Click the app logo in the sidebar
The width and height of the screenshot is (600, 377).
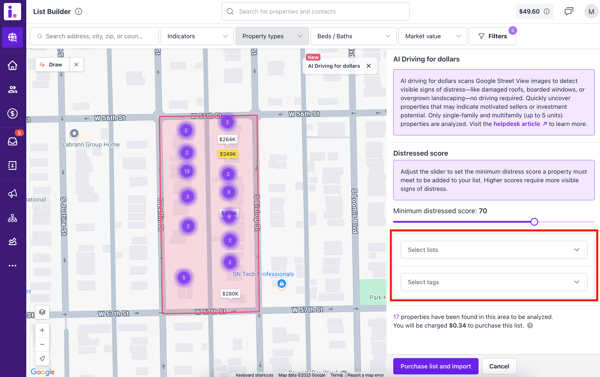[x=12, y=11]
